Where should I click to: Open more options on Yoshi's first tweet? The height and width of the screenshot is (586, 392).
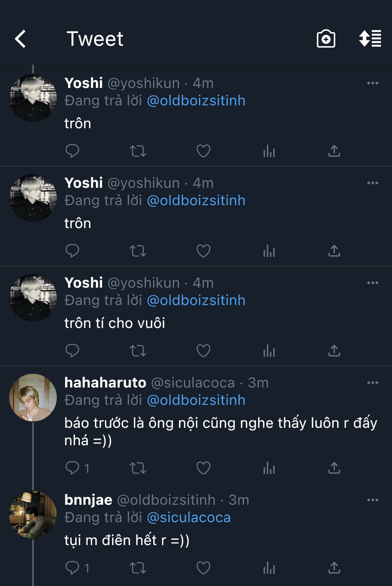click(372, 83)
